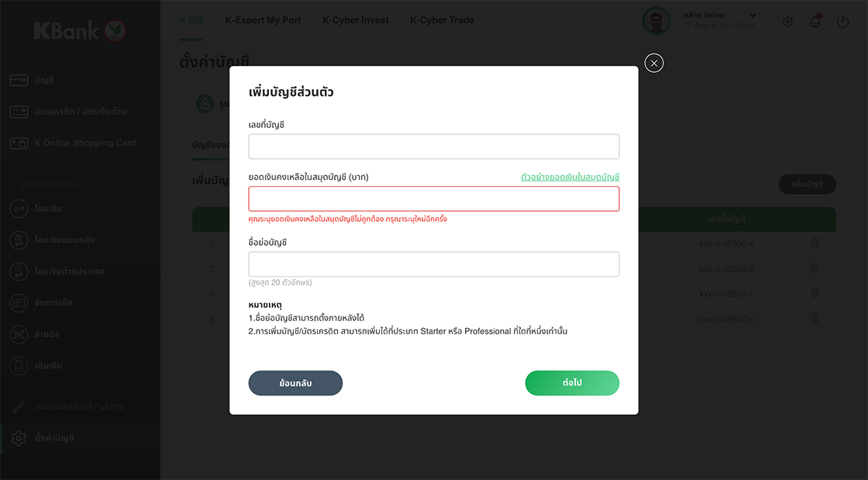The height and width of the screenshot is (480, 868).
Task: Select the โอนเงิน transfer sidebar icon
Action: (x=19, y=209)
